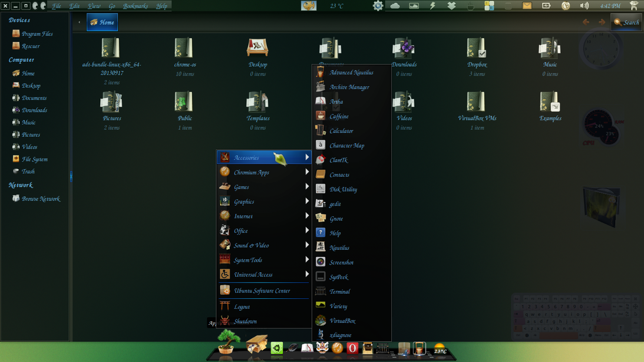The height and width of the screenshot is (362, 644).
Task: Open the Help entry in Accessories
Action: tap(352, 233)
